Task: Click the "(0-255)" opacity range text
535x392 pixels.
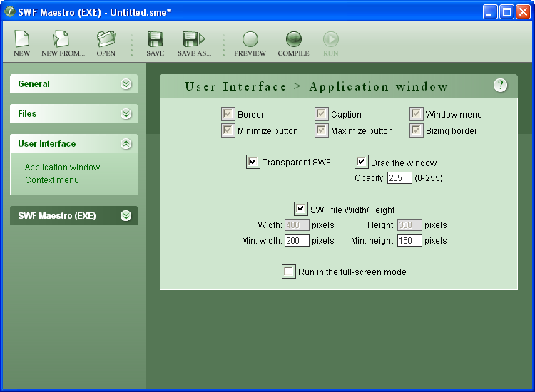Action: pos(429,178)
